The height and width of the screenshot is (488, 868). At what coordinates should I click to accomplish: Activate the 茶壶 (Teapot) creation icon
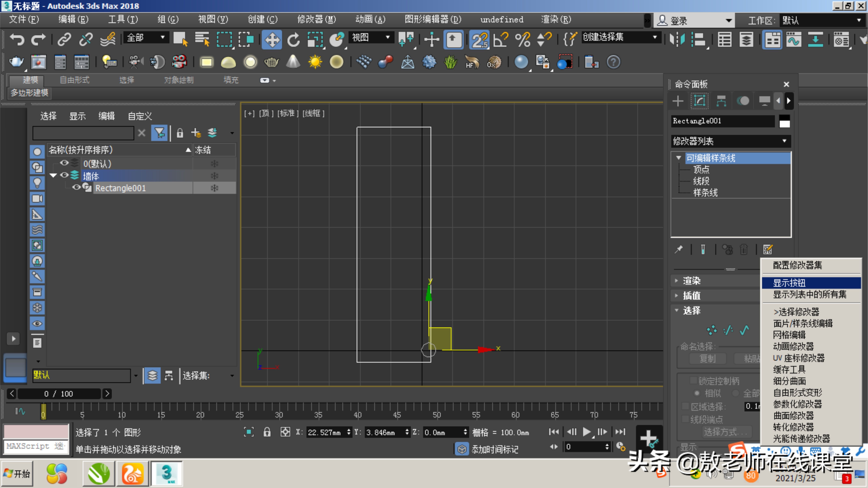coord(272,62)
